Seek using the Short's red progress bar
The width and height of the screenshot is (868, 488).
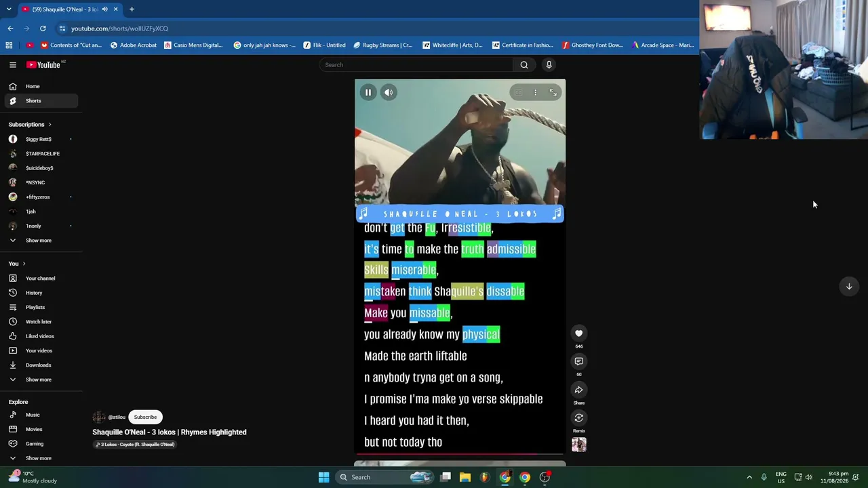click(x=460, y=454)
